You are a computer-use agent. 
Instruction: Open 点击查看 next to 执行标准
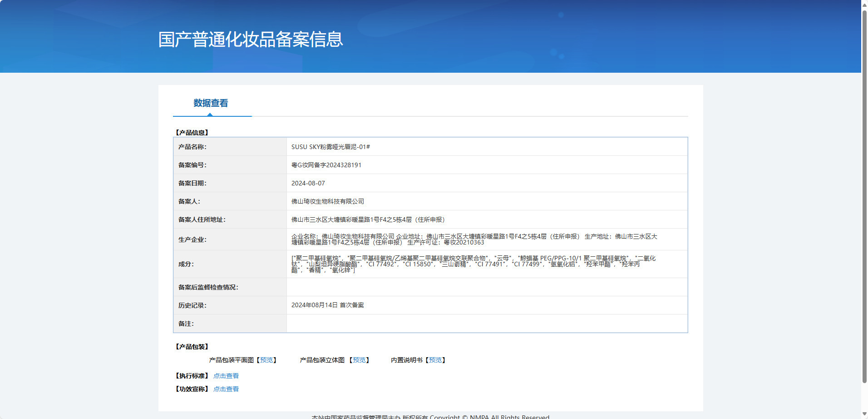[226, 376]
